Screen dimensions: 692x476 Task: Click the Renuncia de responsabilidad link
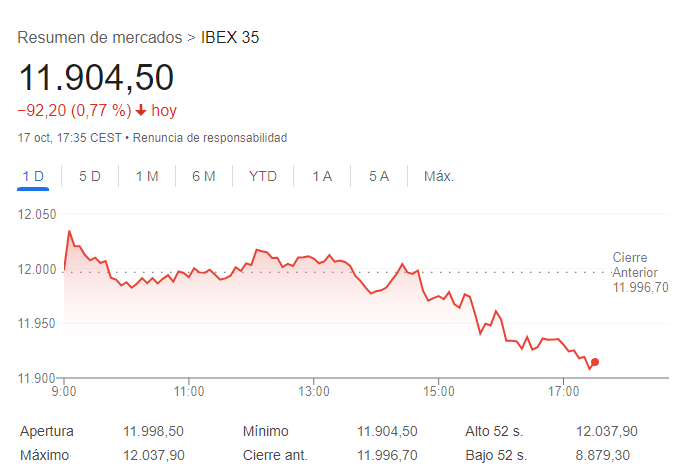pyautogui.click(x=210, y=138)
